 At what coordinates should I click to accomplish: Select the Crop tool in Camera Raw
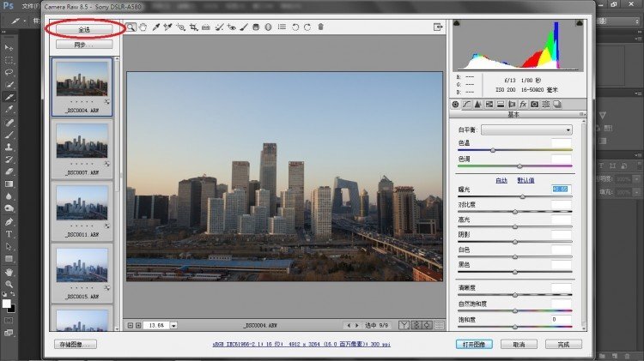tap(193, 27)
